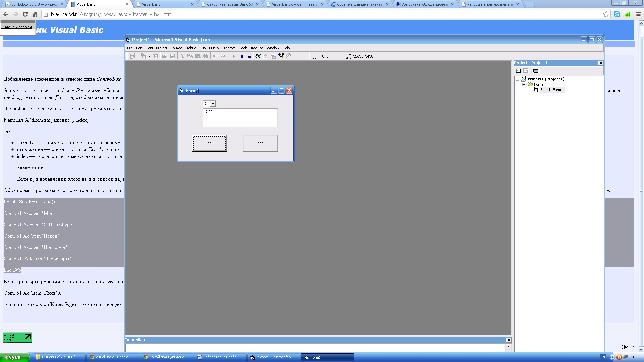Click Save Project floppy icon

pos(172,56)
